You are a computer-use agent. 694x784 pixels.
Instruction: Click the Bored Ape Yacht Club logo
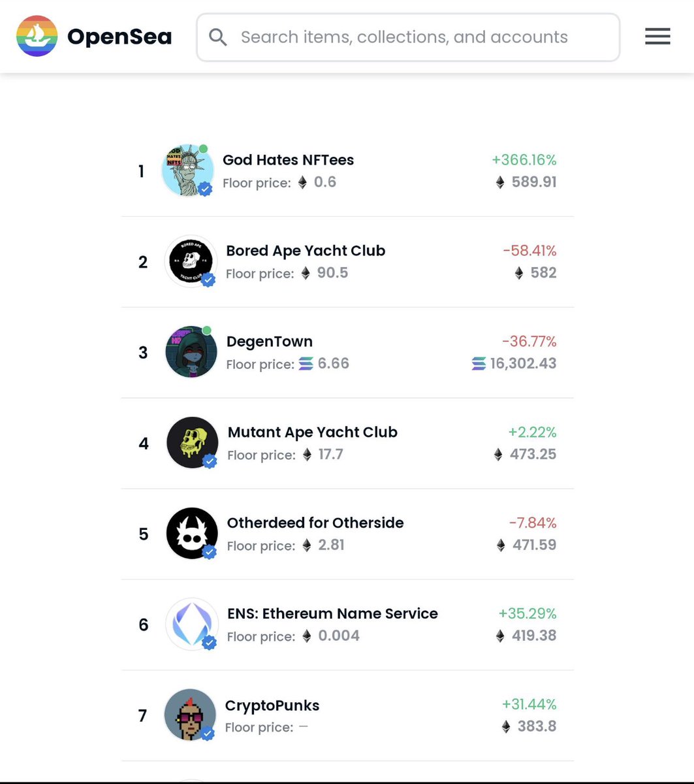pyautogui.click(x=191, y=261)
